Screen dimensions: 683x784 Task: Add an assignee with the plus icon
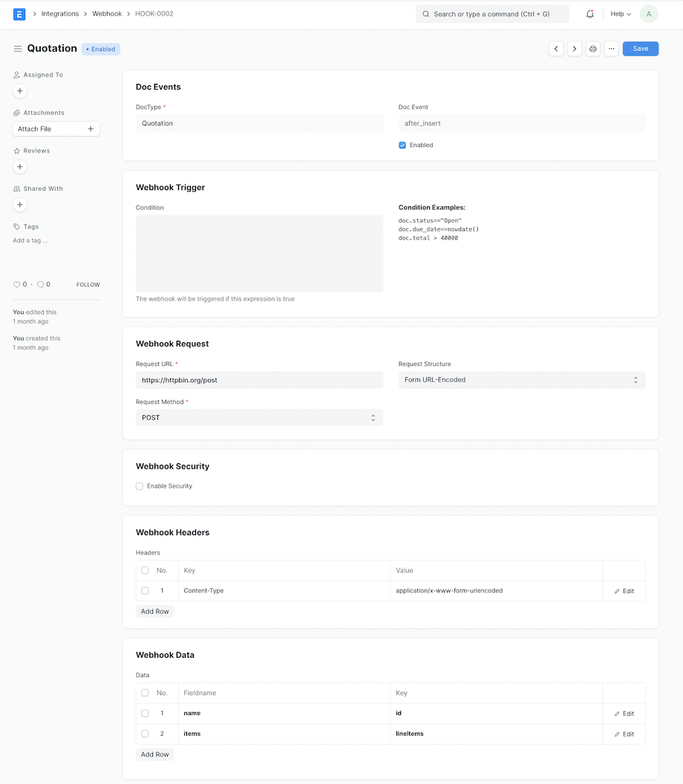(x=20, y=91)
